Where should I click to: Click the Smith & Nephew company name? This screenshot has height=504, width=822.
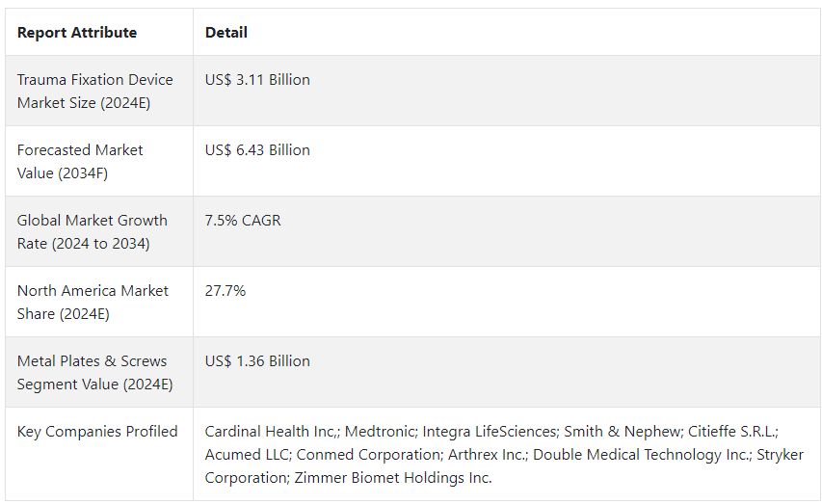coord(623,431)
